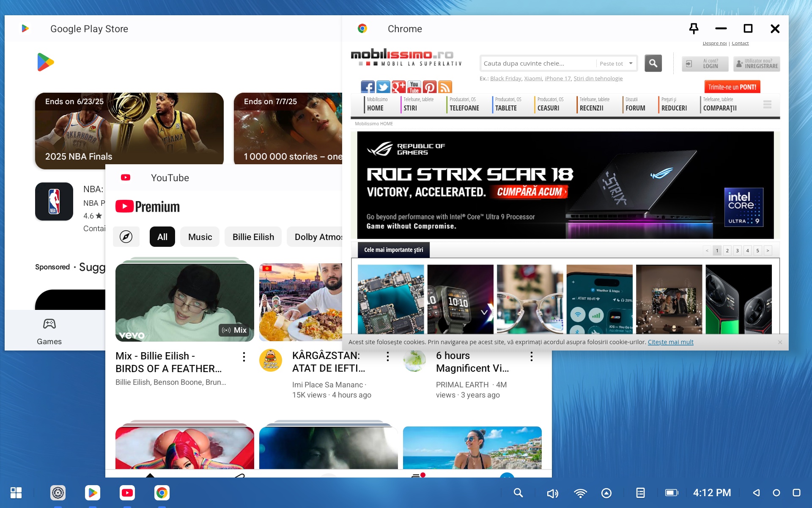
Task: Switch to Chrome from the taskbar
Action: (162, 493)
